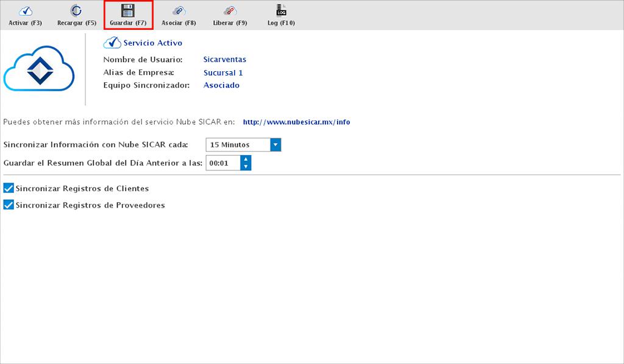Click the Asociado synchronizer status value
The width and height of the screenshot is (624, 364).
click(221, 85)
